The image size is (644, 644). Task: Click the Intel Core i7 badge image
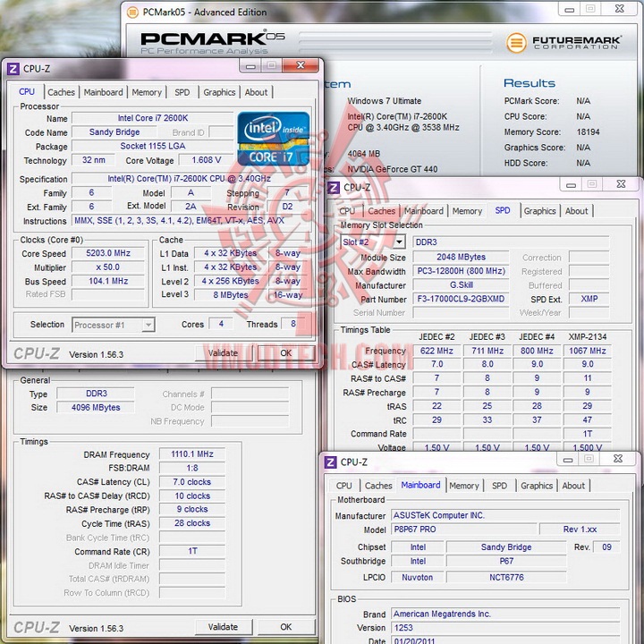coord(273,139)
